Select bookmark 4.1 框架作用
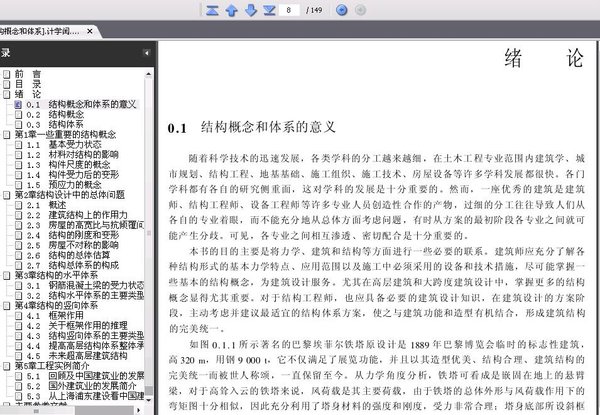The image size is (600, 415). pyautogui.click(x=55, y=316)
